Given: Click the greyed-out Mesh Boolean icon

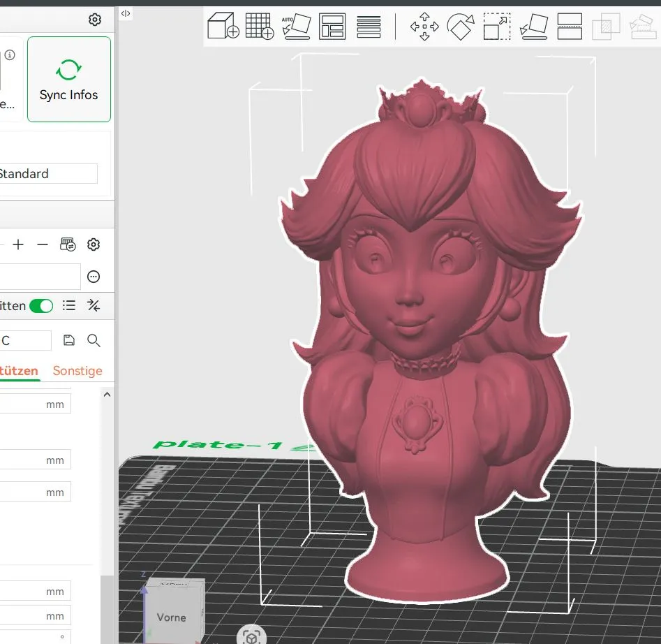Looking at the screenshot, I should (x=606, y=27).
